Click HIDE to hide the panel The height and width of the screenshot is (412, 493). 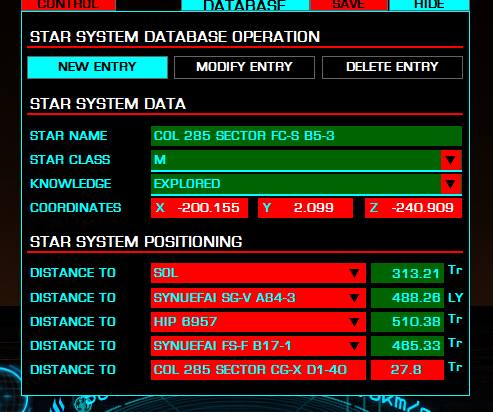[429, 5]
